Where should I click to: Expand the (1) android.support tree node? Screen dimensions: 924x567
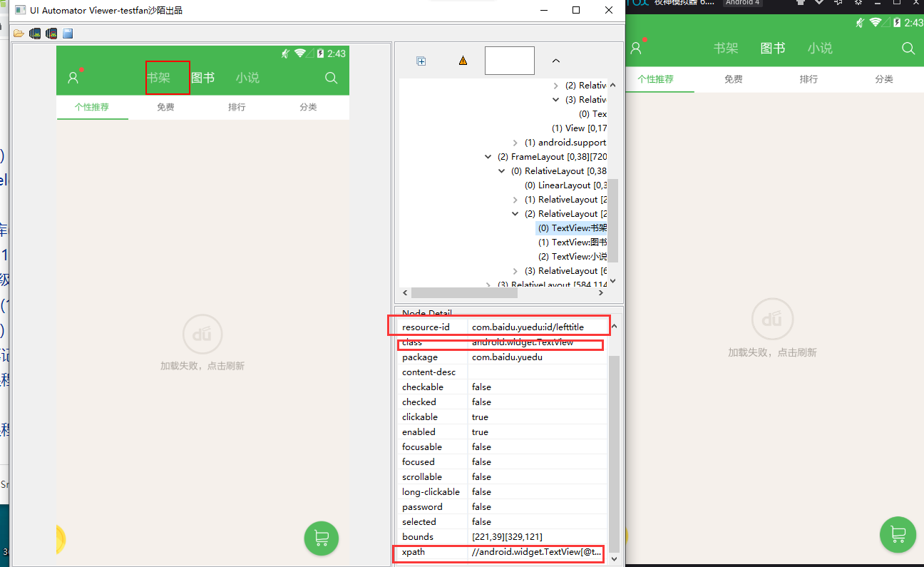tap(515, 143)
